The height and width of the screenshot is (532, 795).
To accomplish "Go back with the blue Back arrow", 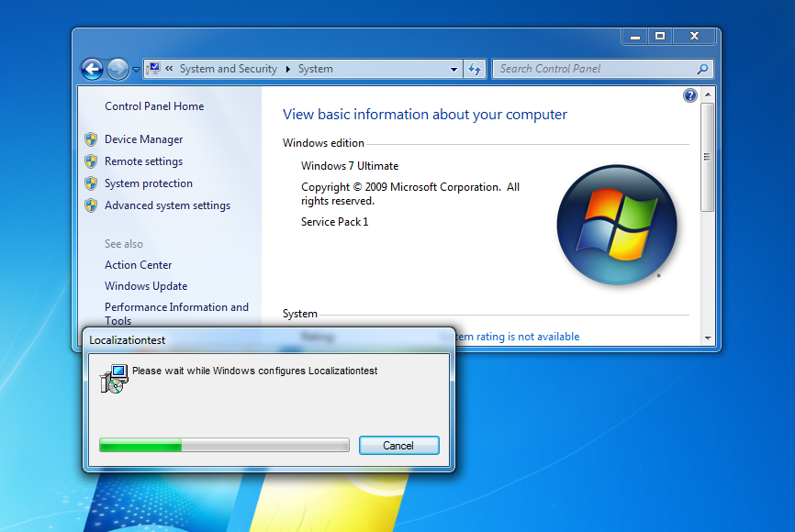I will click(x=93, y=69).
